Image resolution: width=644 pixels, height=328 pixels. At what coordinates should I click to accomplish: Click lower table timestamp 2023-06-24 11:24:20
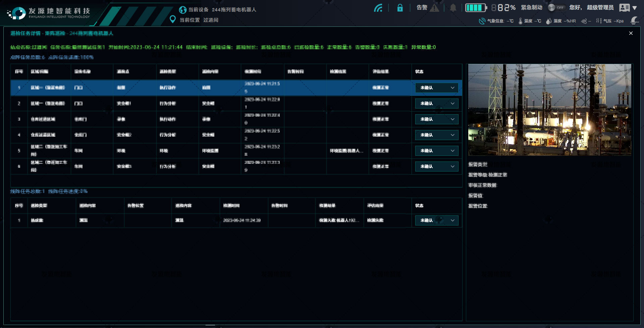coord(242,220)
